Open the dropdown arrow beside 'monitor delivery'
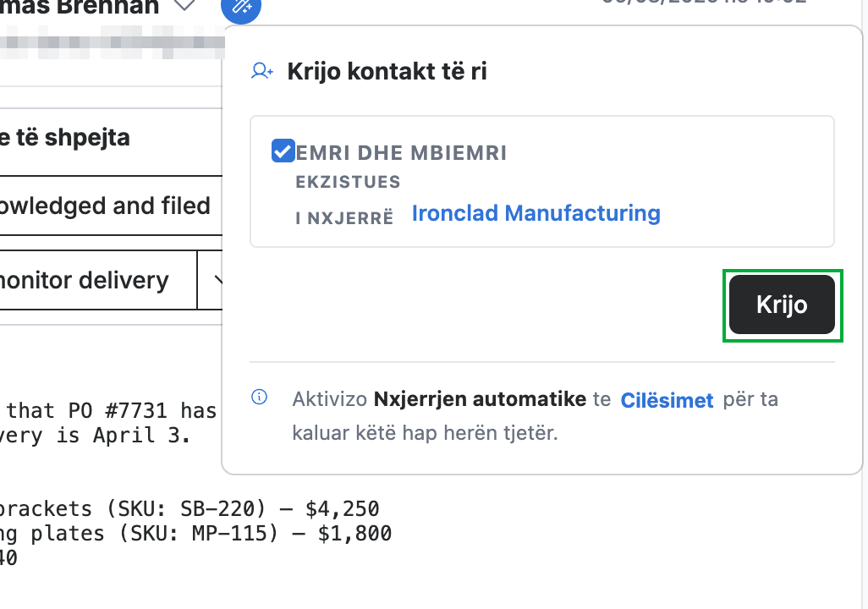 point(211,280)
